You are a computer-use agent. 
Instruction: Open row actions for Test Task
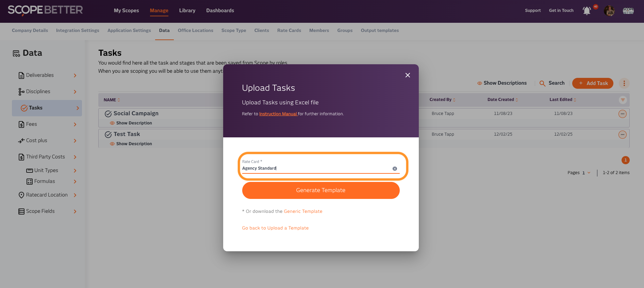(622, 135)
